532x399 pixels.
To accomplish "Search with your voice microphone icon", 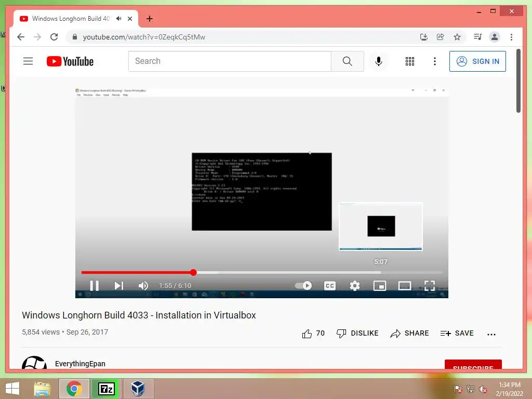I will coord(379,61).
